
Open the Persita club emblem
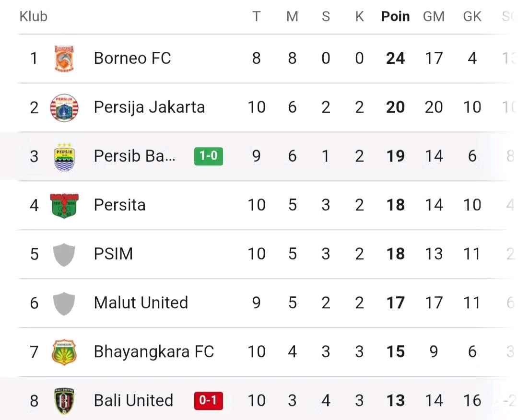(x=64, y=205)
